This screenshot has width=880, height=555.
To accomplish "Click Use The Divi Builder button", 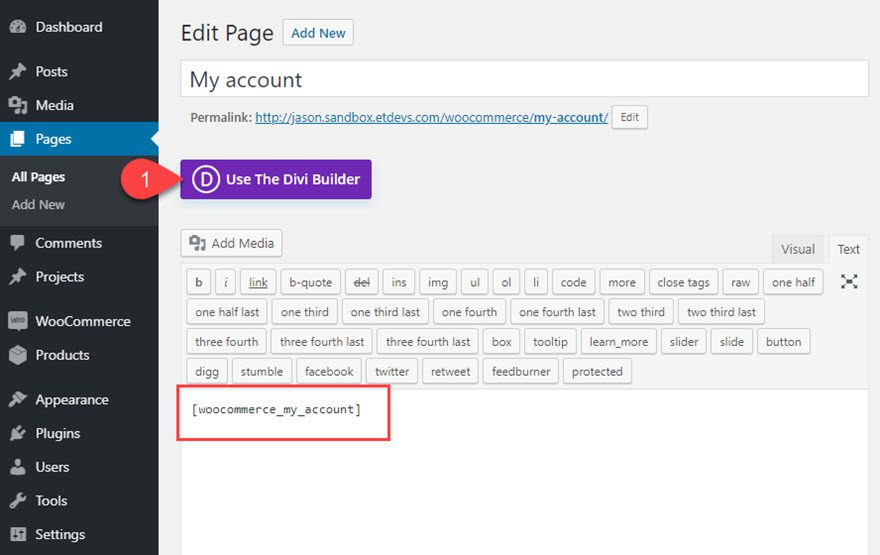I will pos(276,179).
